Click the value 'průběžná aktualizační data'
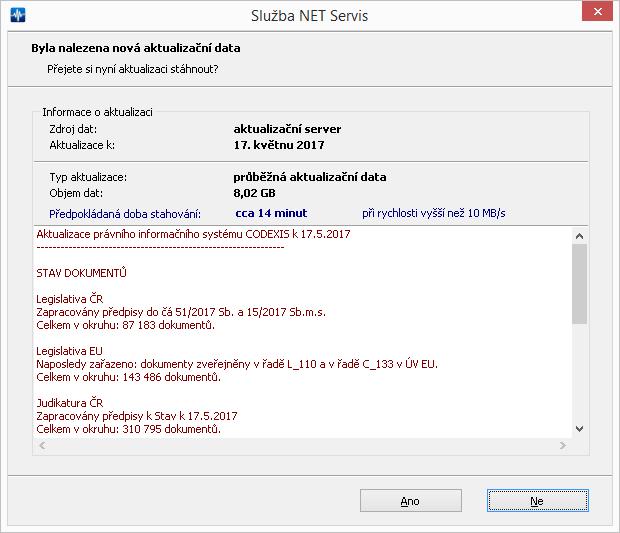Viewport: 620px width, 533px height. coord(310,177)
